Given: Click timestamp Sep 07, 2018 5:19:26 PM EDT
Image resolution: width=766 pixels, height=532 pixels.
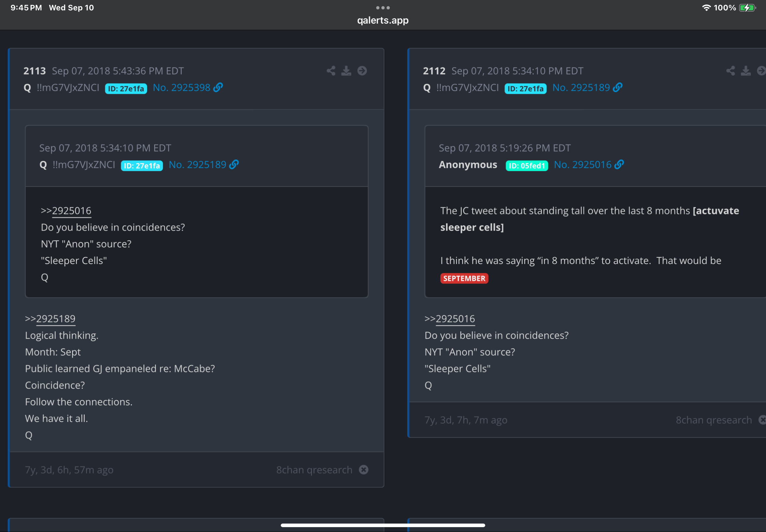Looking at the screenshot, I should [505, 148].
